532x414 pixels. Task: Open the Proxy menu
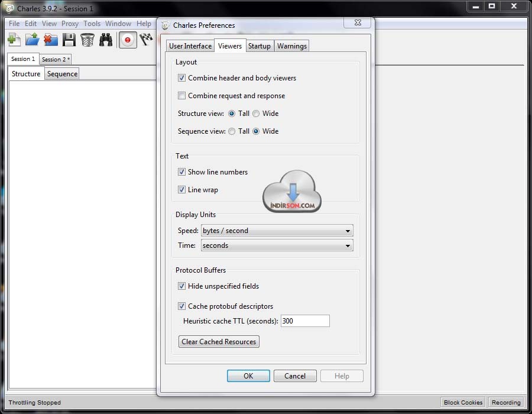(70, 24)
